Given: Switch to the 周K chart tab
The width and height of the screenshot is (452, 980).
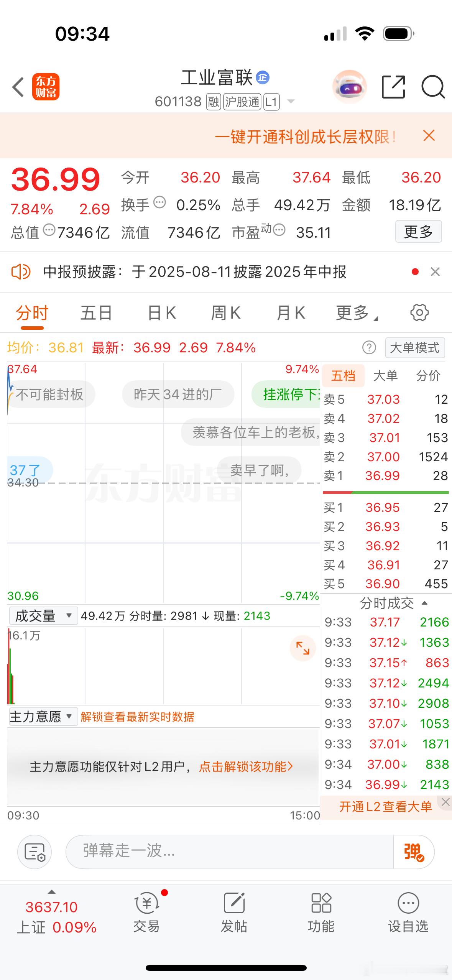Looking at the screenshot, I should pos(226,313).
